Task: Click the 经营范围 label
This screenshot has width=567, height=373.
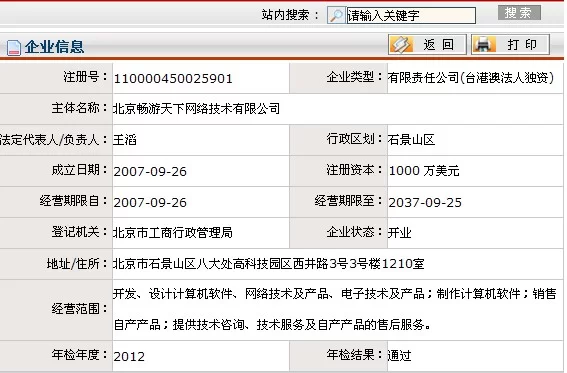Action: tap(80, 309)
